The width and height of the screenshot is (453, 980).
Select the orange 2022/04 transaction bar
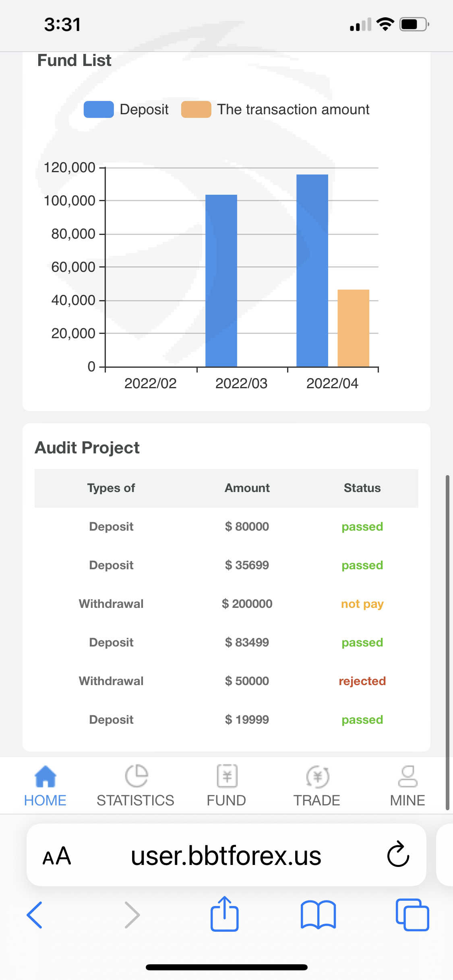click(353, 328)
